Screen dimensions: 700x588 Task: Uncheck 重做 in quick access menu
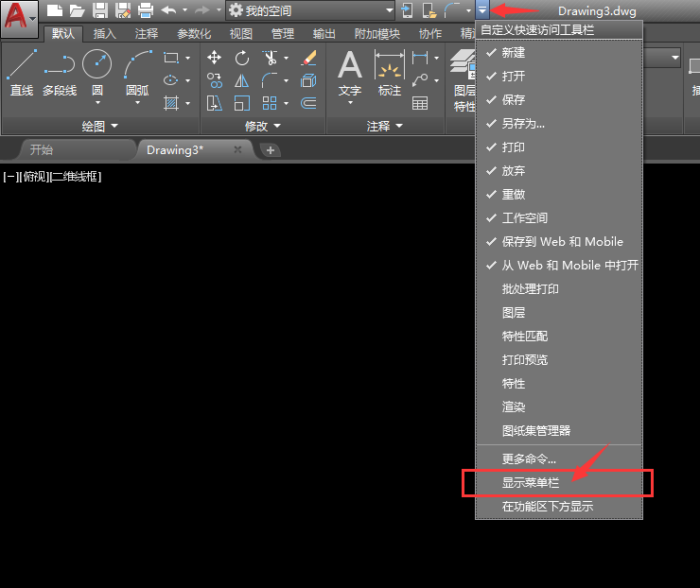559,195
